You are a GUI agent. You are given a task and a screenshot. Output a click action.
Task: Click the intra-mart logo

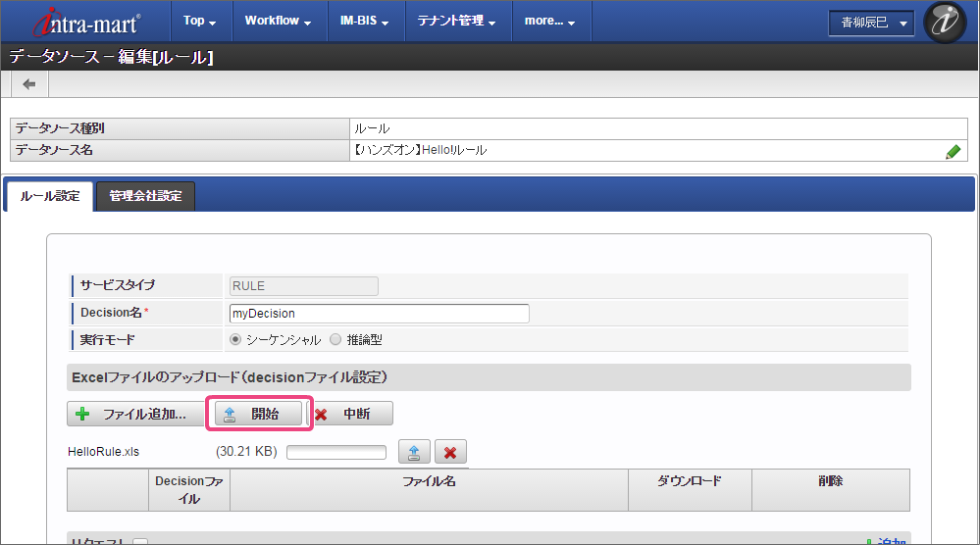[86, 22]
